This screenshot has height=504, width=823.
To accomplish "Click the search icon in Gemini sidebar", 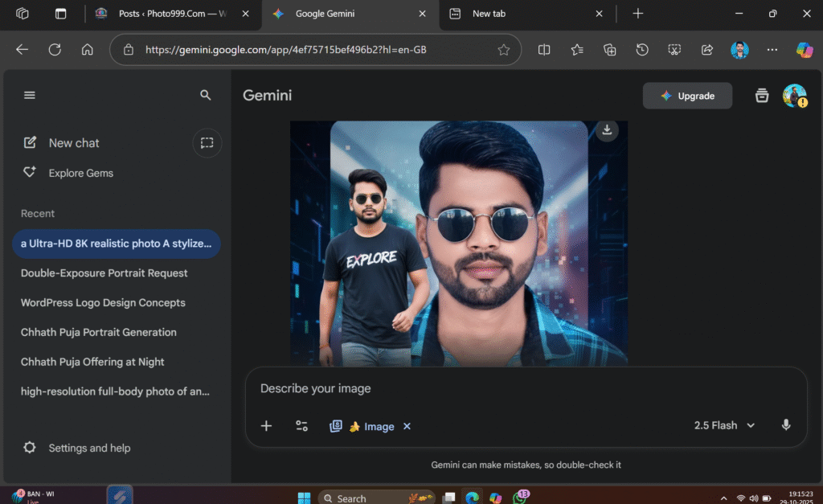I will pos(206,94).
